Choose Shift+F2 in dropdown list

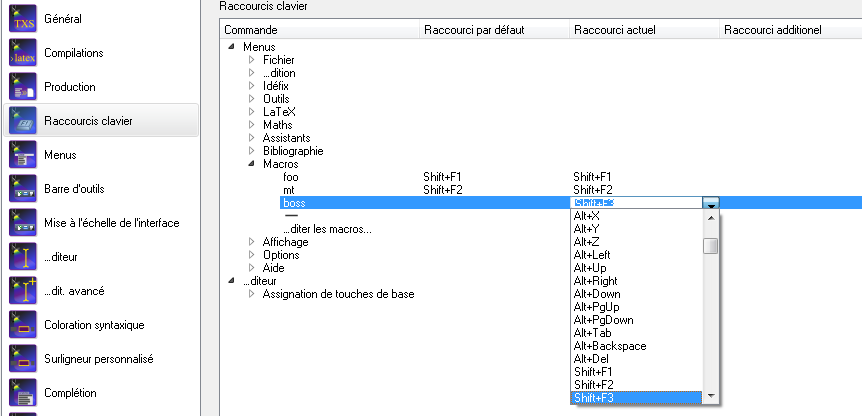[637, 385]
